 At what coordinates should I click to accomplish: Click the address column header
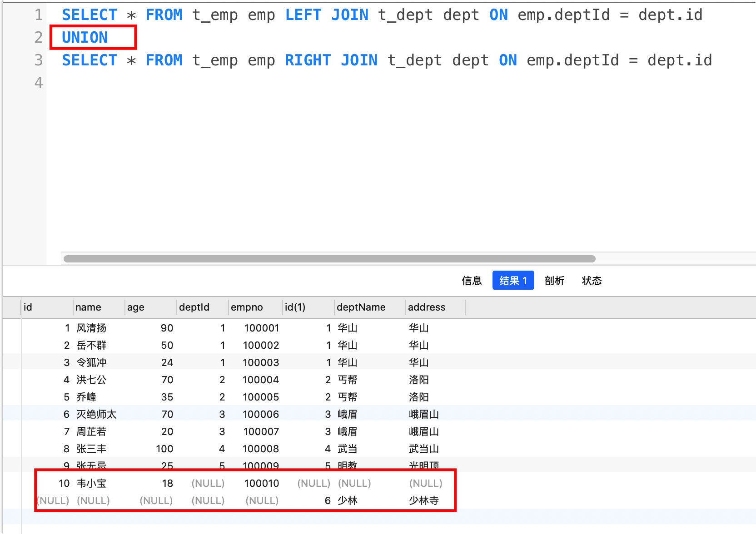[426, 307]
